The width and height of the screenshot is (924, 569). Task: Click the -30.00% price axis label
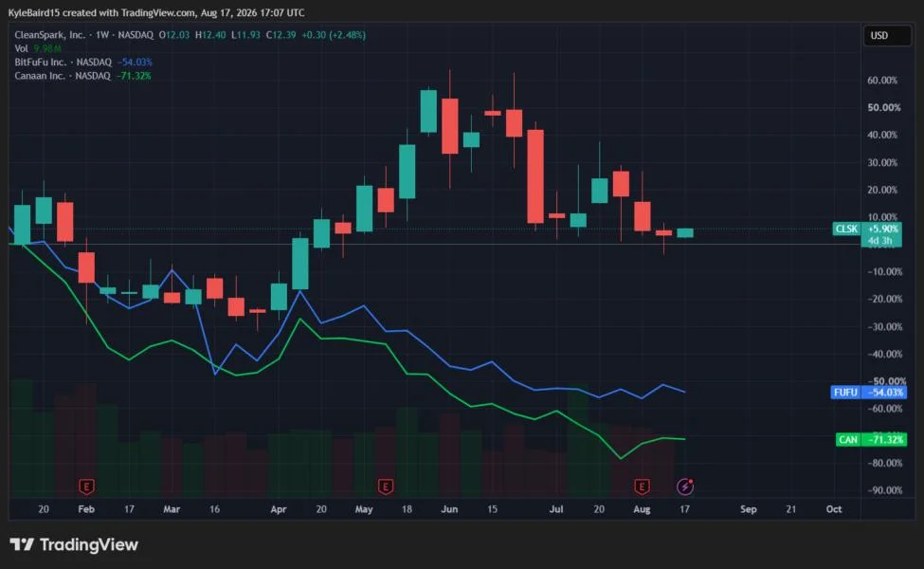point(884,326)
